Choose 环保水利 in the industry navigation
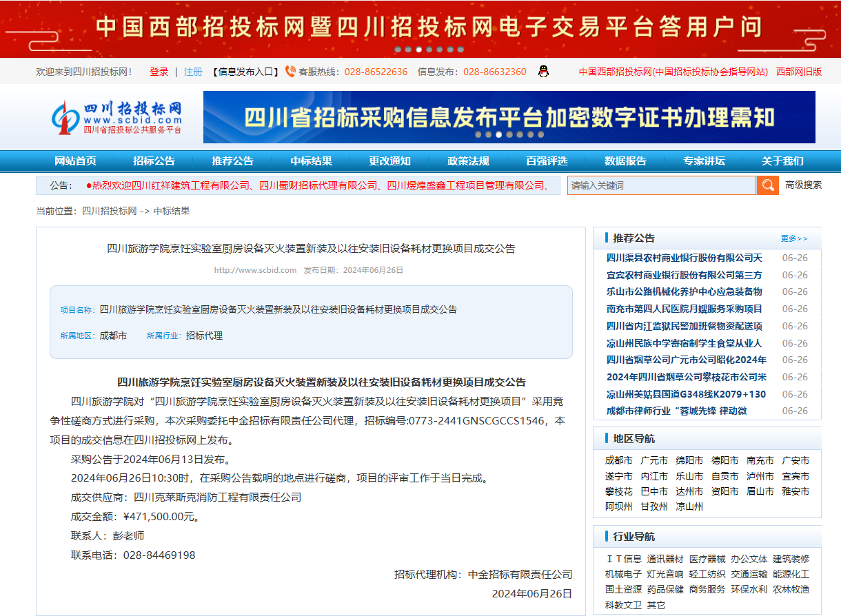Image resolution: width=841 pixels, height=616 pixels. (749, 589)
